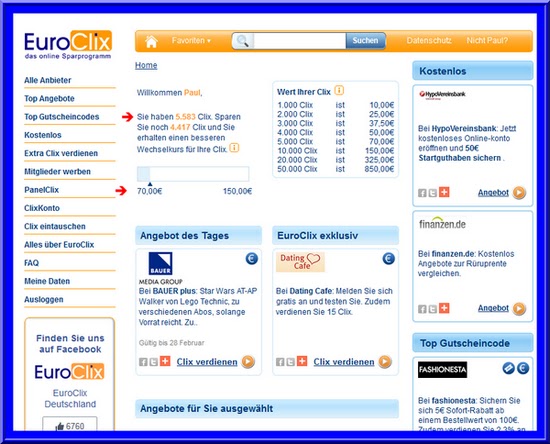Open Datenschutz link
Image resolution: width=550 pixels, height=444 pixels.
[x=429, y=41]
